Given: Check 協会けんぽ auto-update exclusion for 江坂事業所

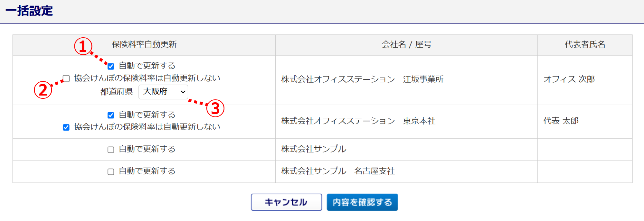Looking at the screenshot, I should tap(66, 78).
